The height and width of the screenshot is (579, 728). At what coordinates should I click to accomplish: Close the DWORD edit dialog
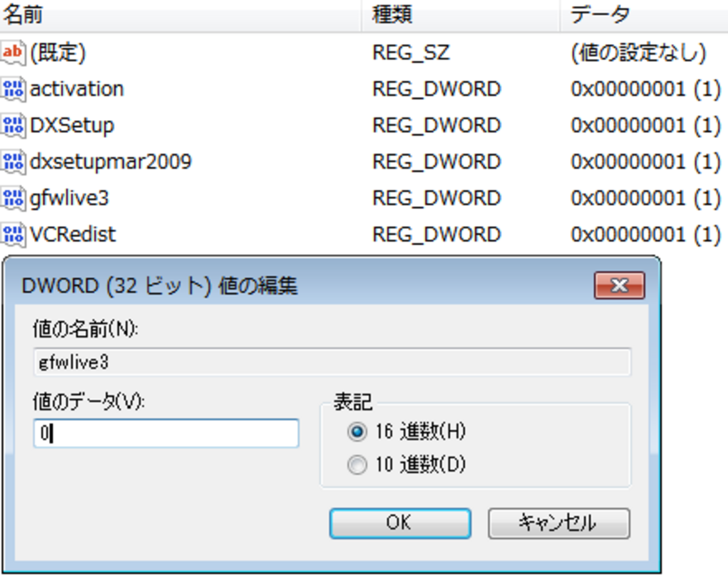pos(619,286)
